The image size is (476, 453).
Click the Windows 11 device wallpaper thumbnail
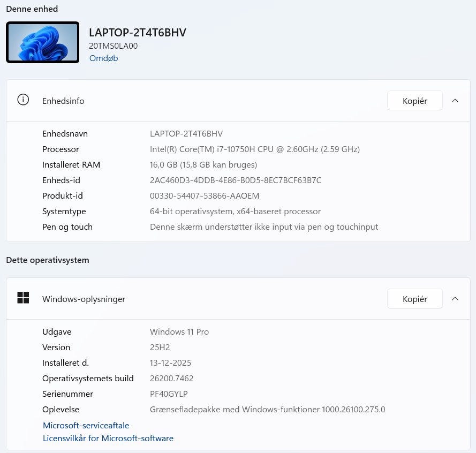[x=42, y=42]
